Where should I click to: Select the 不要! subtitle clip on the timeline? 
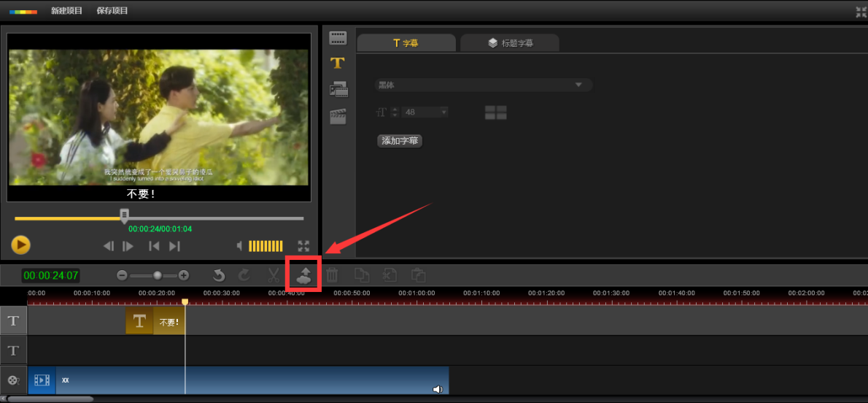[155, 321]
